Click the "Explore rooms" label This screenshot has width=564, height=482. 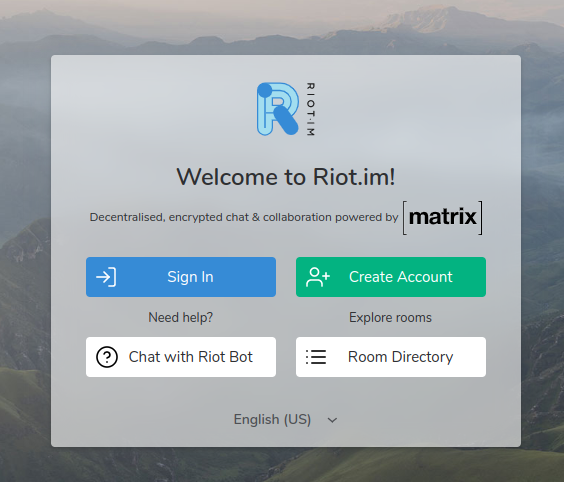(x=390, y=318)
